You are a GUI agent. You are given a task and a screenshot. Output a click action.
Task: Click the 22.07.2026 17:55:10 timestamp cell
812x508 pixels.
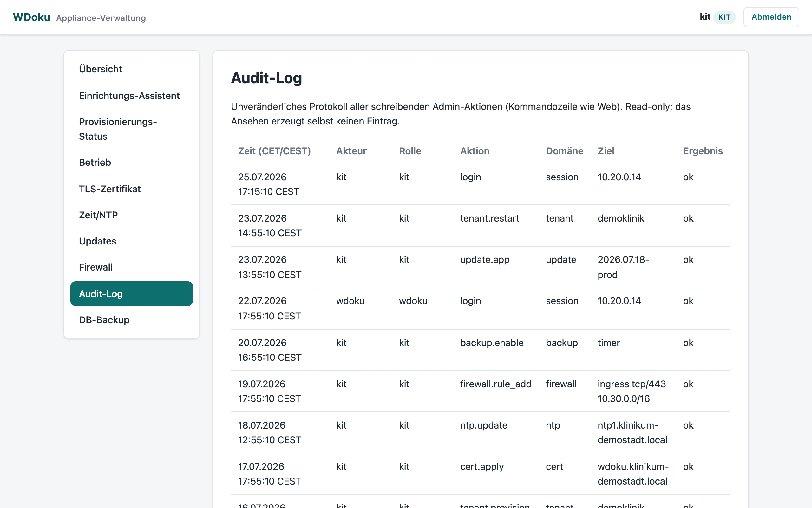(269, 308)
